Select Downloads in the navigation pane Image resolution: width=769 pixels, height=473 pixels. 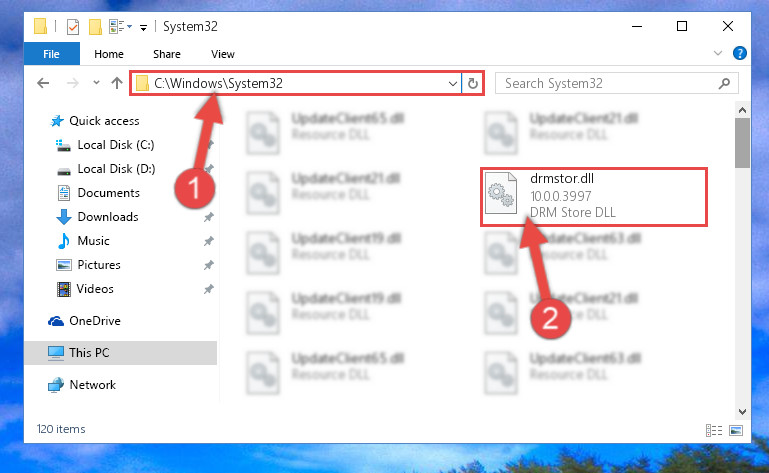pos(108,217)
